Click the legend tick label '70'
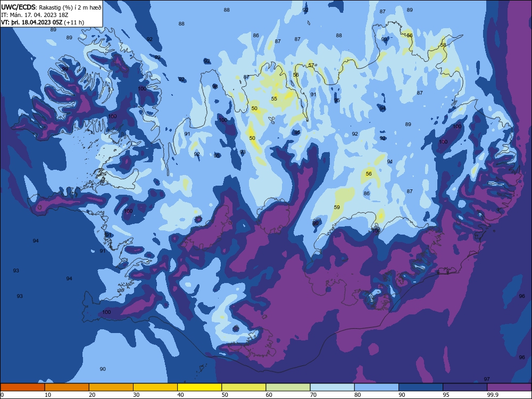This screenshot has height=399, width=532. [x=313, y=395]
